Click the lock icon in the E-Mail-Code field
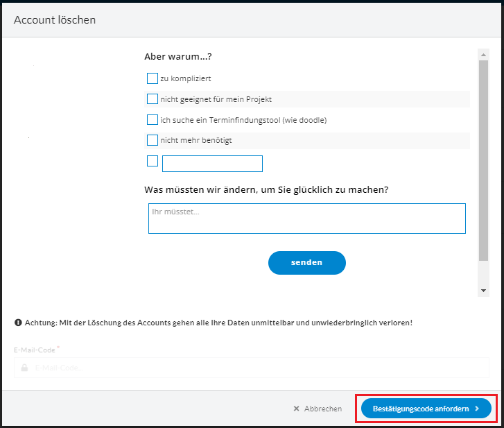 pos(24,368)
